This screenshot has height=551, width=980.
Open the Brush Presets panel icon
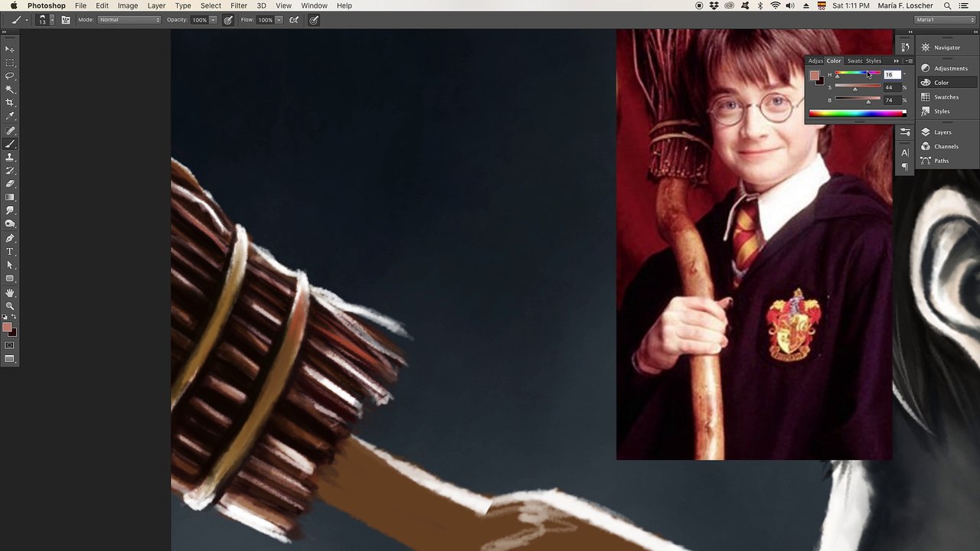coord(905,132)
